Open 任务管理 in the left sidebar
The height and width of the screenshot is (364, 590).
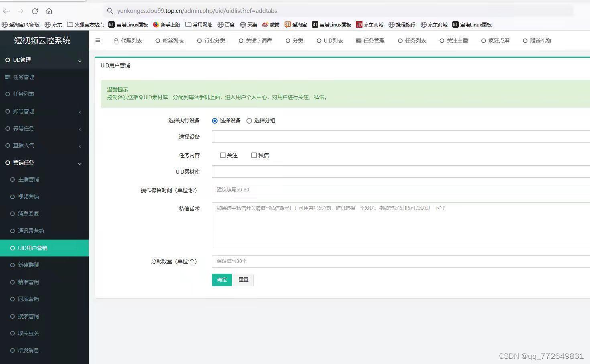44,77
